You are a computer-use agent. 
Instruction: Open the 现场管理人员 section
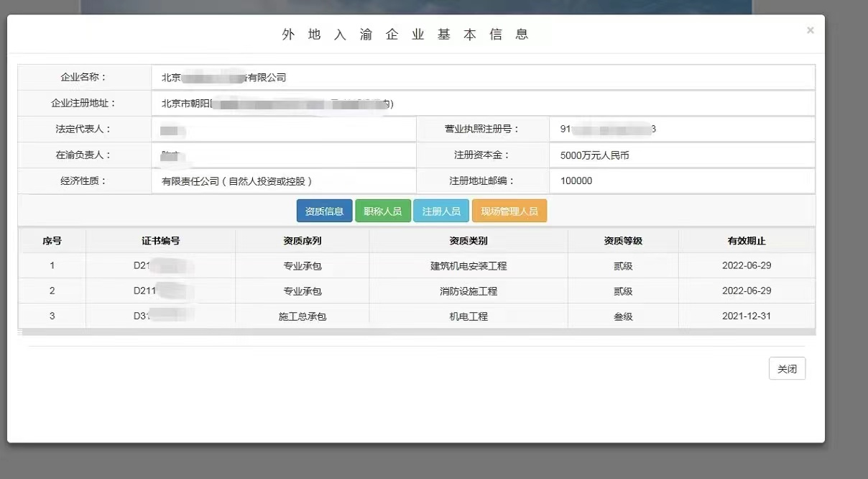point(509,210)
